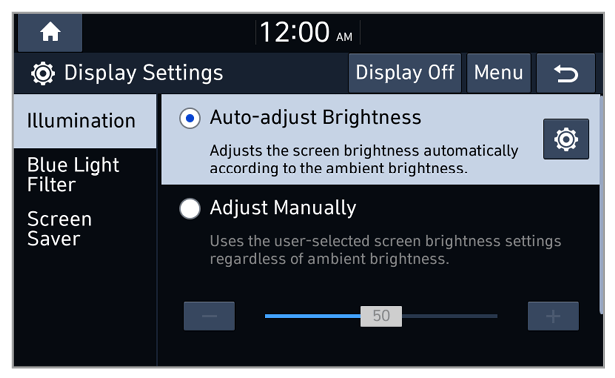Tap the back arrow icon
Screen dimensions: 615x378
566,73
